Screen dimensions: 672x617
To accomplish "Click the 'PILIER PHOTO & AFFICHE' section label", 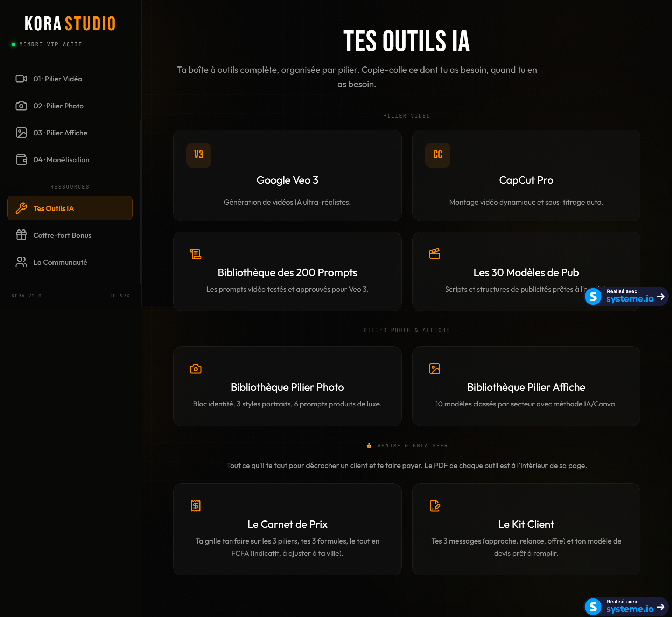I will point(407,330).
